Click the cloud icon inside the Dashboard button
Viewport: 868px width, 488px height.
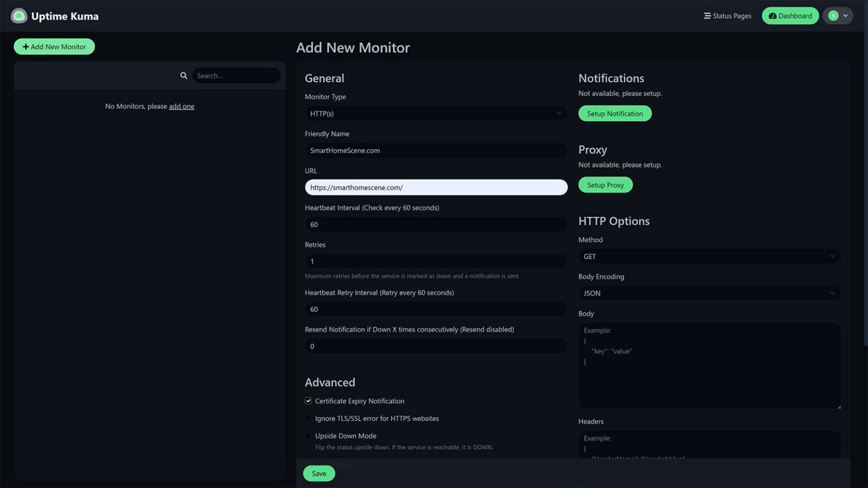click(x=772, y=16)
